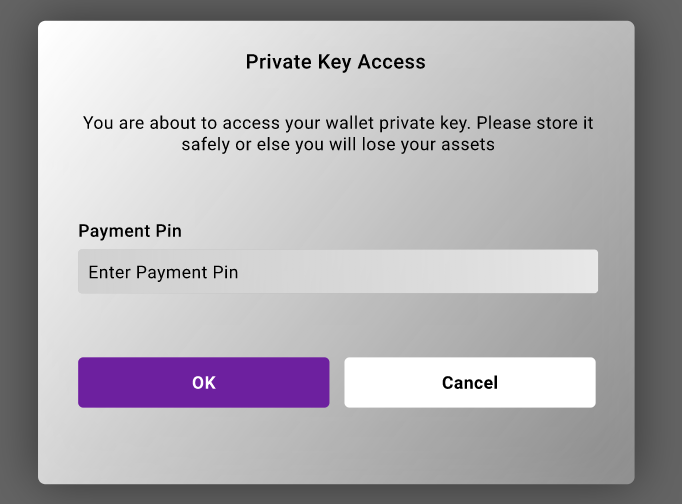Click the purple OK button
This screenshot has width=682, height=504.
click(203, 382)
